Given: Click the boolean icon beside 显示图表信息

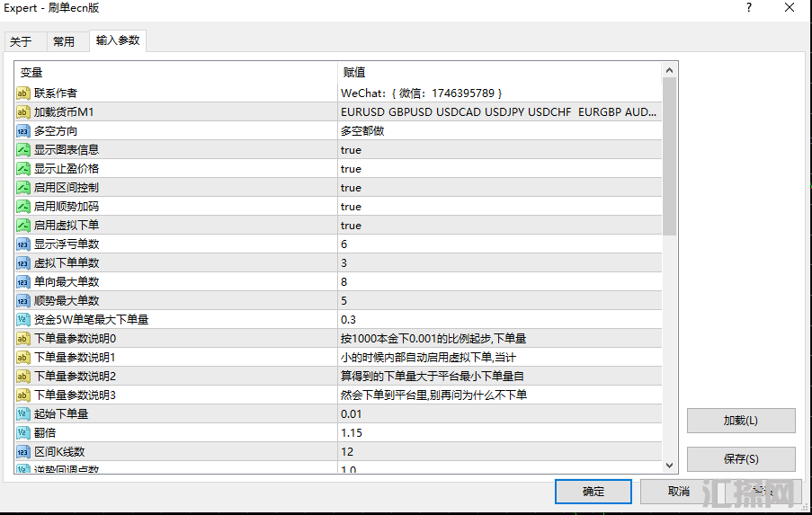Looking at the screenshot, I should (23, 150).
